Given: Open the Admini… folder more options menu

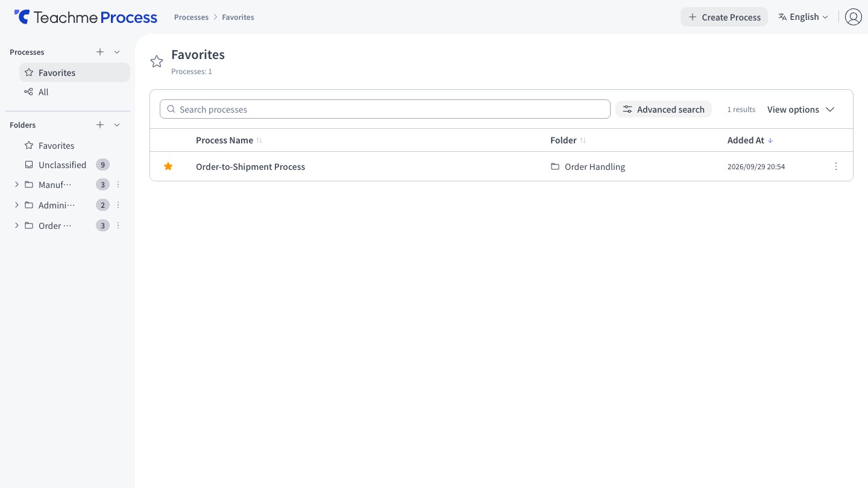Looking at the screenshot, I should click(x=118, y=205).
